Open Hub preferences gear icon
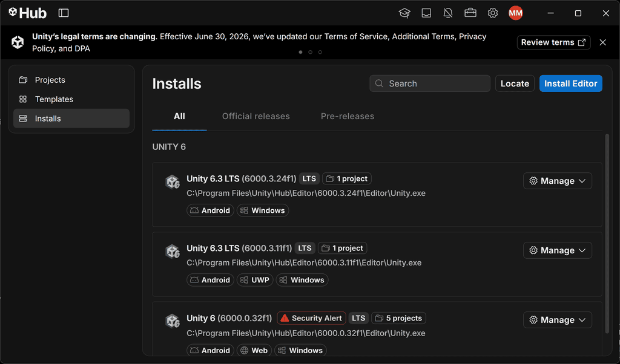Viewport: 620px width, 364px height. pyautogui.click(x=493, y=13)
